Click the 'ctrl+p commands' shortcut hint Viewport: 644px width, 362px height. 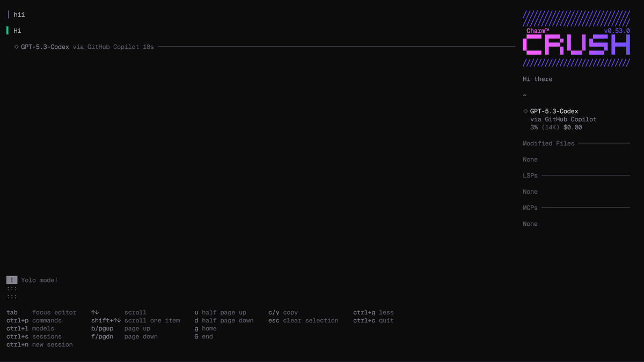click(x=34, y=320)
